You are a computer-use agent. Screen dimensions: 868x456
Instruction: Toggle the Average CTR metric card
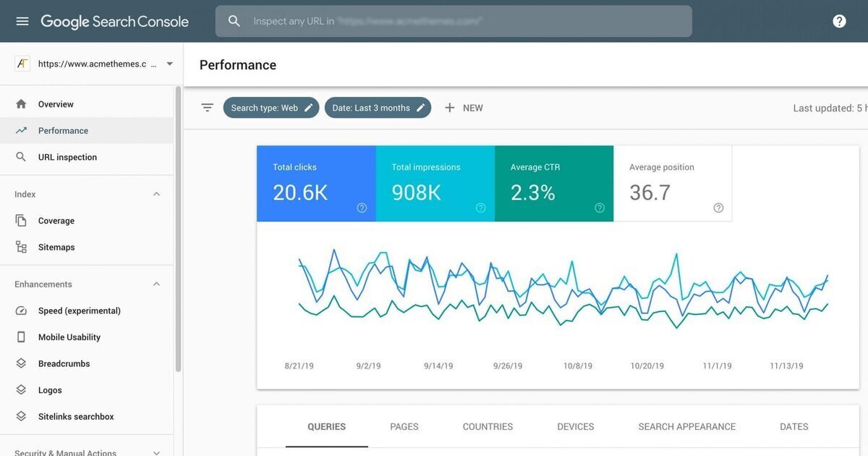[x=554, y=184]
